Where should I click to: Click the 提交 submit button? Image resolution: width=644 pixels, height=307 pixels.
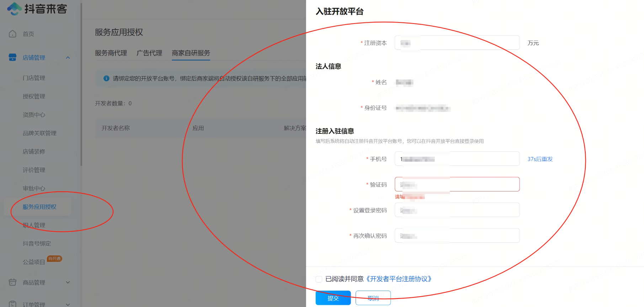pyautogui.click(x=333, y=298)
